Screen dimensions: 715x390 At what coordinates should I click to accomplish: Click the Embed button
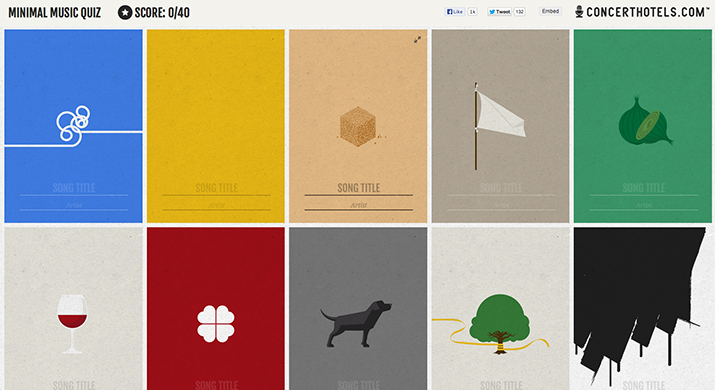point(550,11)
